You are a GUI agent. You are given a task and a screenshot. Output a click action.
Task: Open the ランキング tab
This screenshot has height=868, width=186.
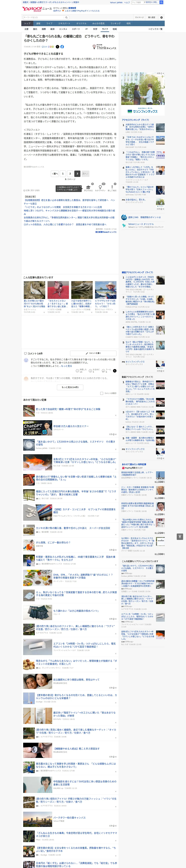pyautogui.click(x=115, y=24)
